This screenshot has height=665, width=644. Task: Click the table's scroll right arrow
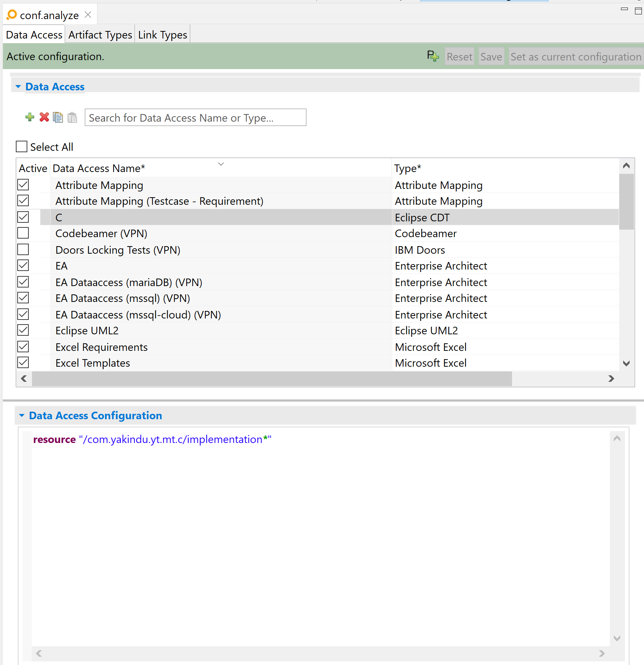[611, 379]
